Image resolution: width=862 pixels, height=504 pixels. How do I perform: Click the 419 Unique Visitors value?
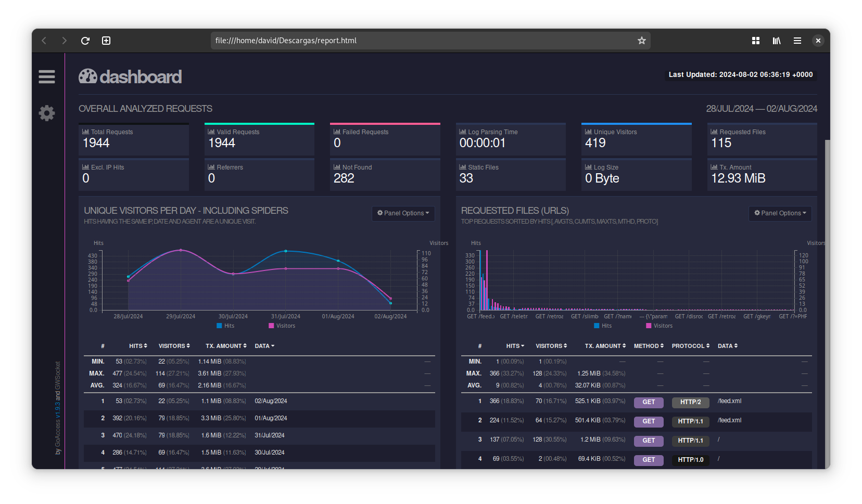595,143
